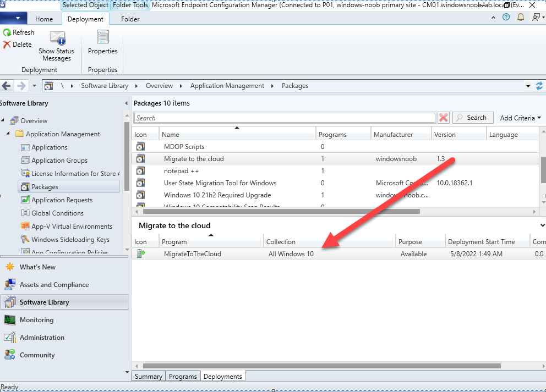Image resolution: width=546 pixels, height=392 pixels.
Task: Click the navigation tree vertical scrollbar
Action: [x=127, y=156]
